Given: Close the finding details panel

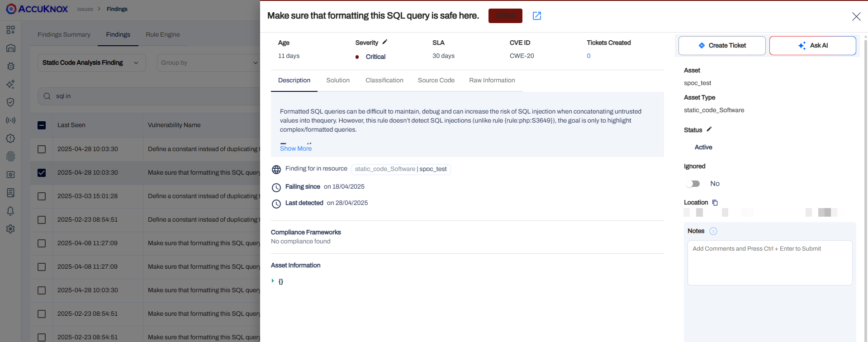Looking at the screenshot, I should coord(856,17).
